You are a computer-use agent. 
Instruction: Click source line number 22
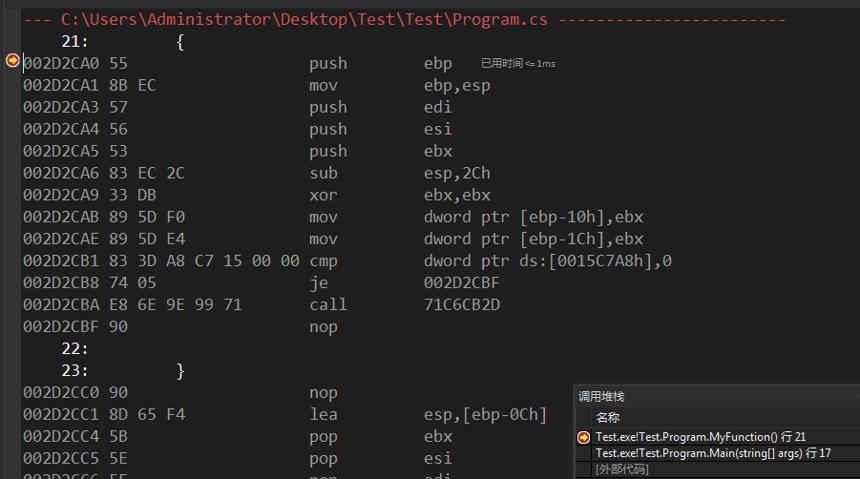75,349
